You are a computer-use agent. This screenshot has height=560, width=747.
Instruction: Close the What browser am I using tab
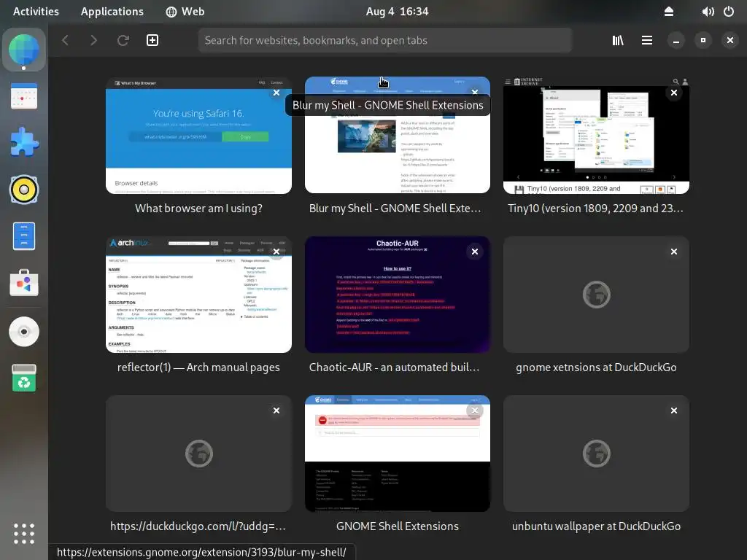[x=276, y=93]
